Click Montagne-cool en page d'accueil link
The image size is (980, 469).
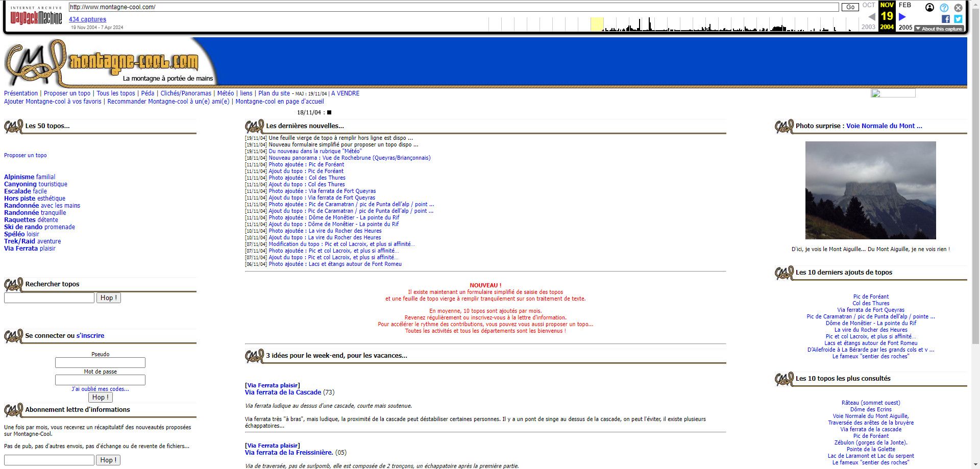[x=280, y=102]
